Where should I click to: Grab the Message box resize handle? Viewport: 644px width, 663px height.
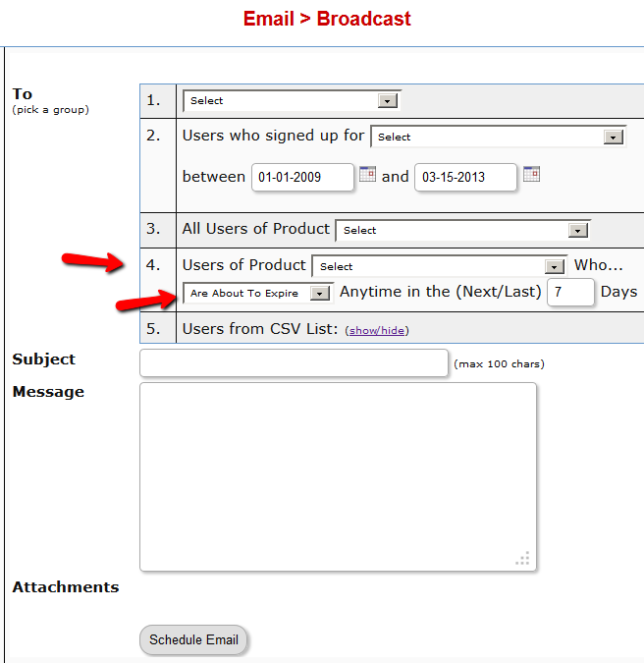(x=523, y=558)
